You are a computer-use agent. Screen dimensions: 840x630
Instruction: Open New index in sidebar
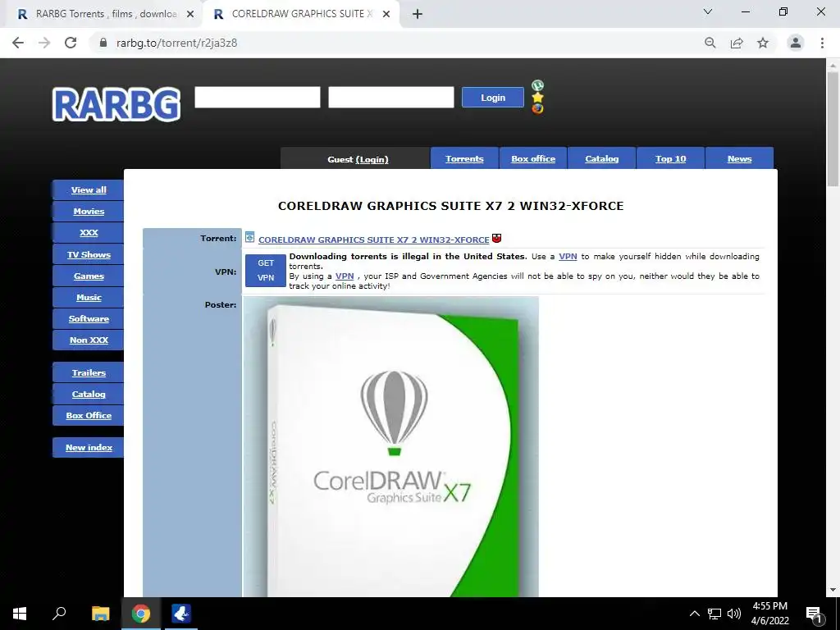[89, 447]
